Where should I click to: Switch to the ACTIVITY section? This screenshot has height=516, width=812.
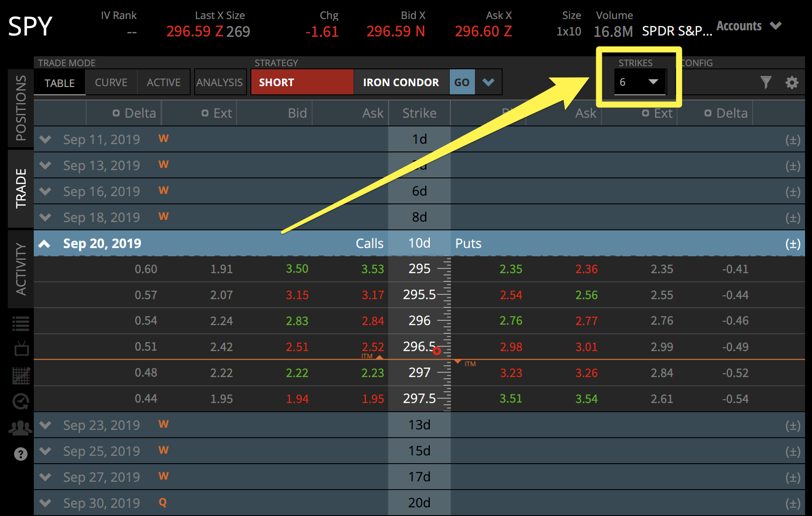[x=20, y=268]
